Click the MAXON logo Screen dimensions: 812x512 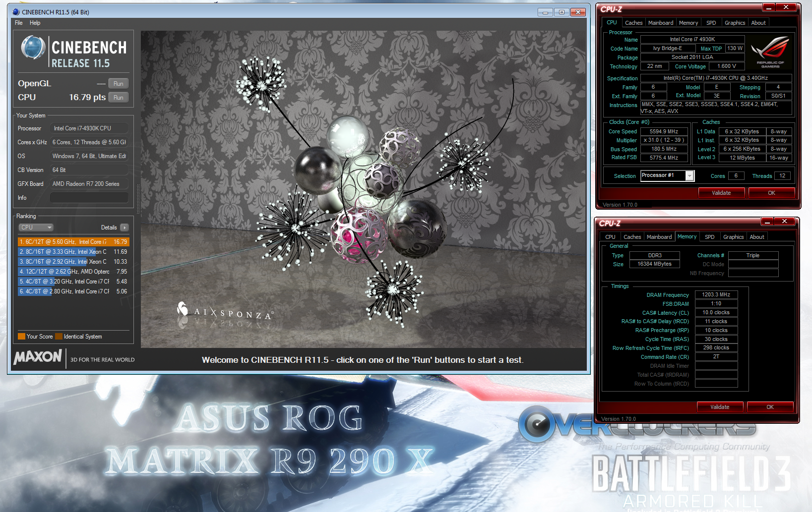38,357
